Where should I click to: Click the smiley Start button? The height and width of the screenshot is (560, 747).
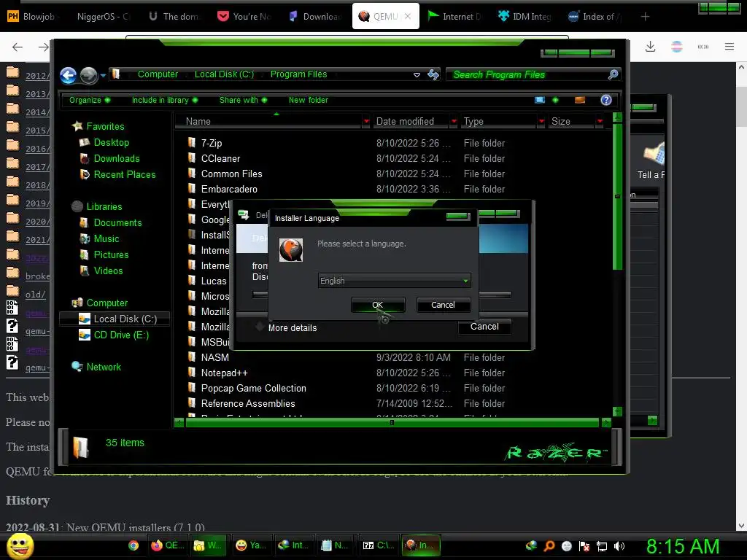tap(20, 545)
